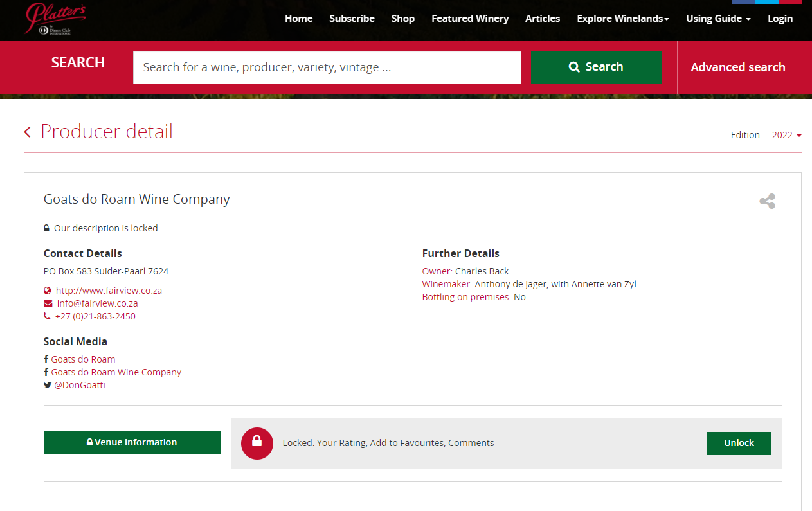Click the share icon
The width and height of the screenshot is (812, 511).
point(767,201)
